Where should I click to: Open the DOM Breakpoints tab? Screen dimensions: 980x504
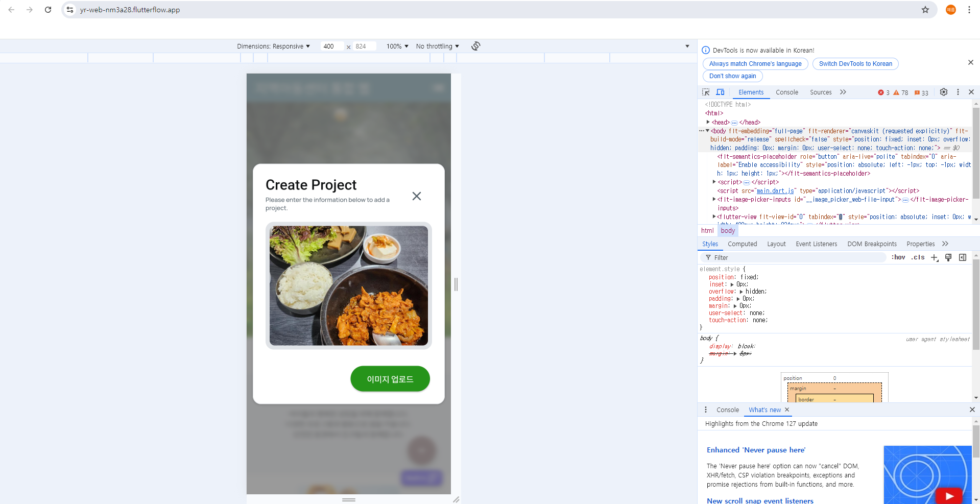pyautogui.click(x=872, y=244)
